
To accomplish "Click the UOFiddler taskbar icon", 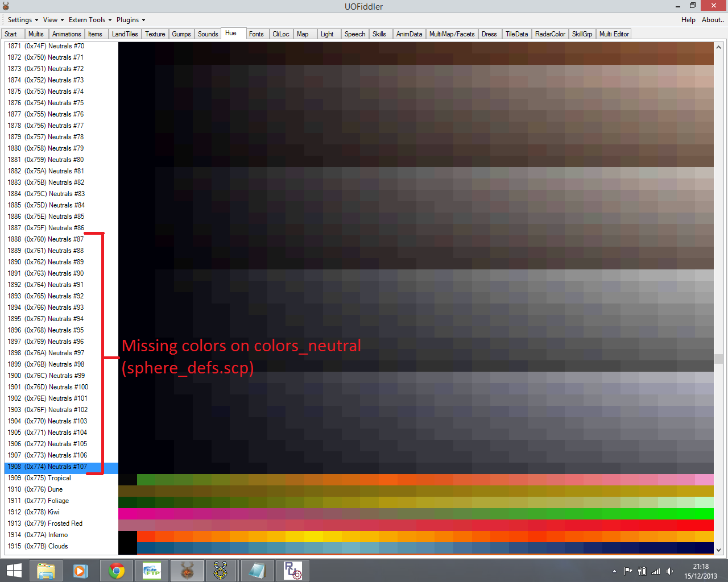I will [x=187, y=571].
